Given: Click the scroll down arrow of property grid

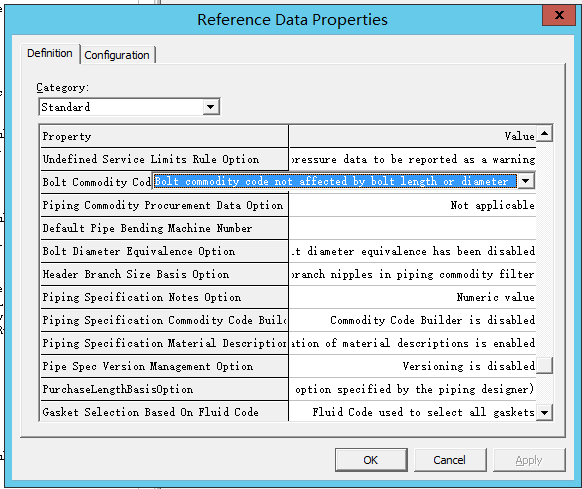Looking at the screenshot, I should pos(545,413).
